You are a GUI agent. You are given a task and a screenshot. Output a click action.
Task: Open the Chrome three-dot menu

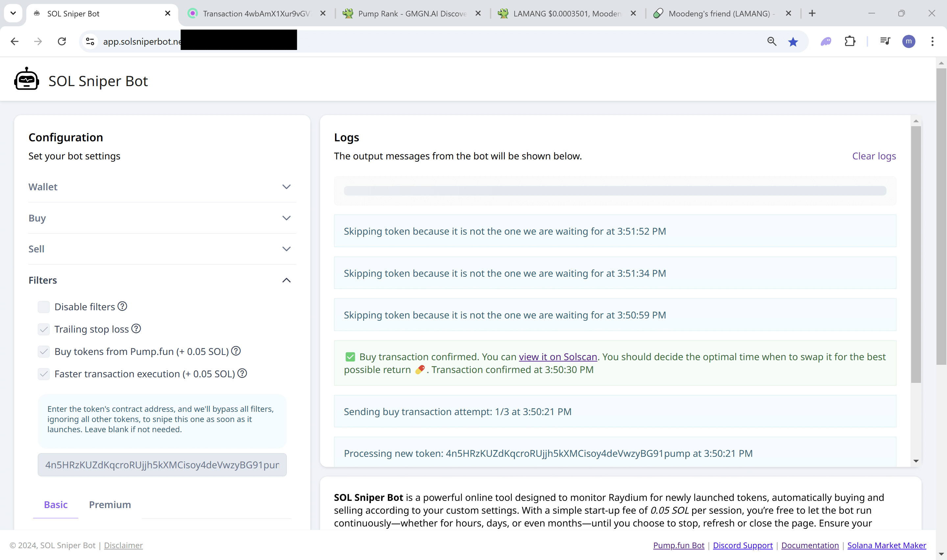click(932, 41)
